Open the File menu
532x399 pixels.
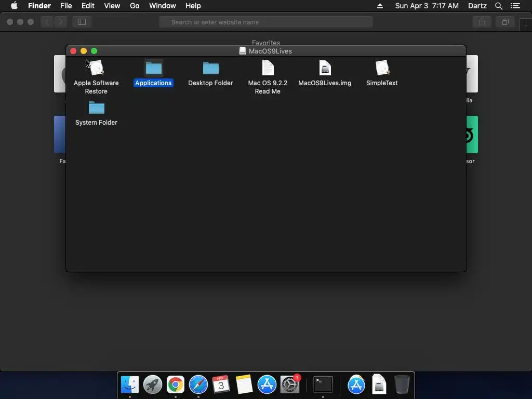[66, 6]
